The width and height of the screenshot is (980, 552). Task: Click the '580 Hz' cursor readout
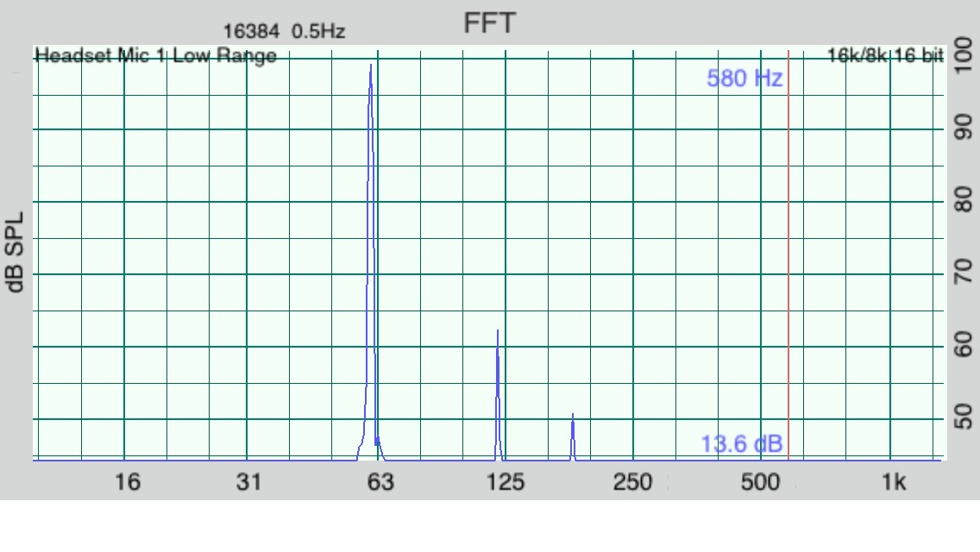[744, 78]
